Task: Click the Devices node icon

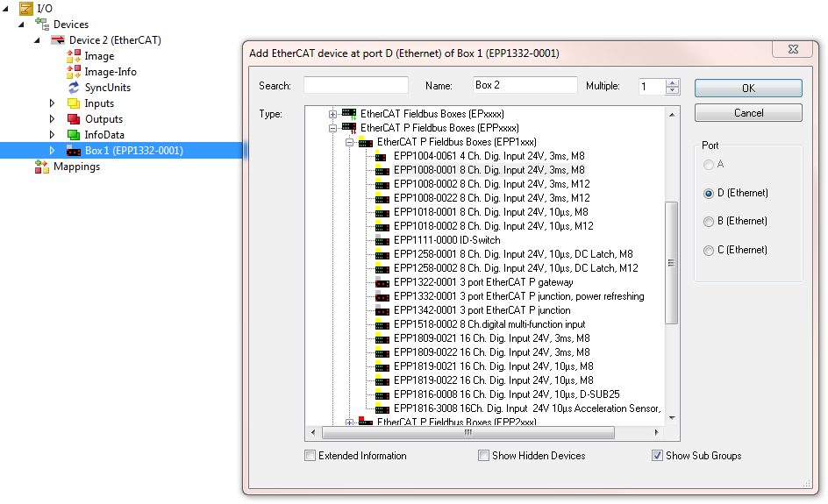Action: click(42, 24)
